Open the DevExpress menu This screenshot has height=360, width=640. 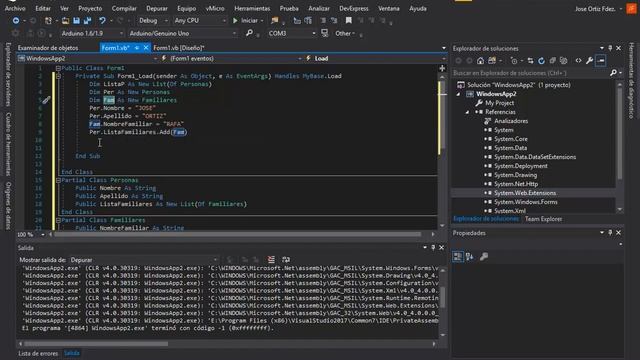[353, 8]
